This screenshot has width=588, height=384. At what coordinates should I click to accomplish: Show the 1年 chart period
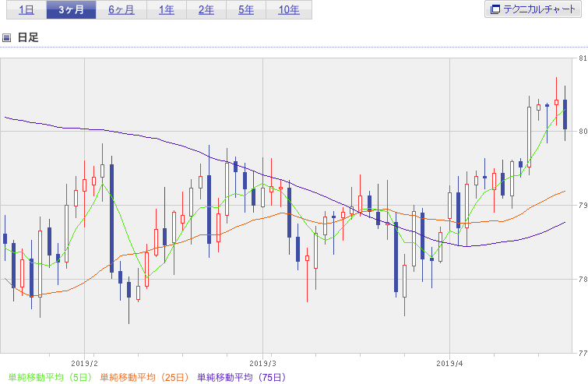pyautogui.click(x=167, y=10)
